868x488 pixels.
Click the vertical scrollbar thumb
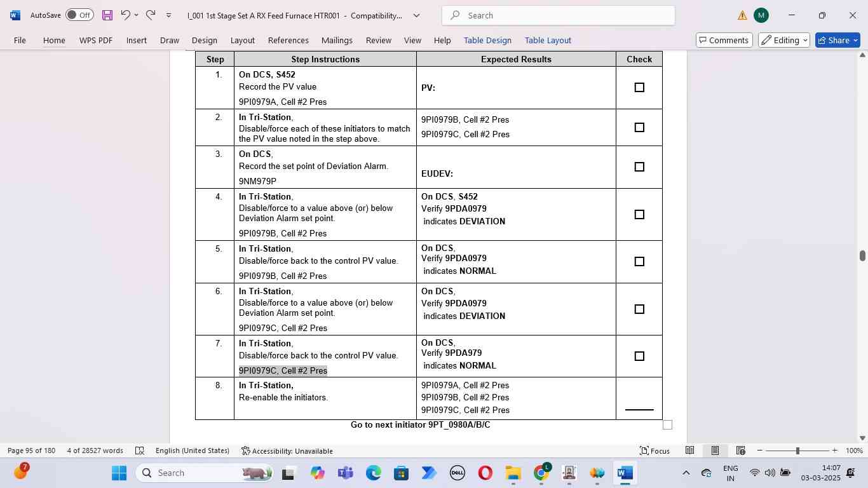(x=862, y=256)
